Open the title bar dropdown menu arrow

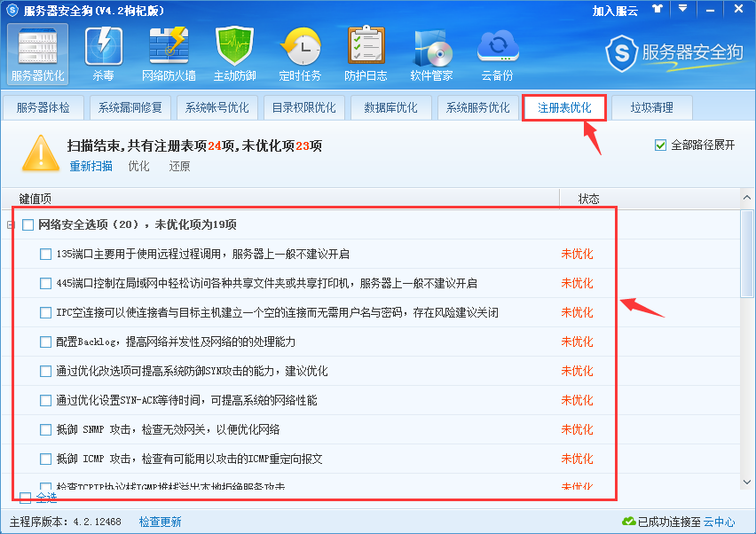tap(682, 9)
